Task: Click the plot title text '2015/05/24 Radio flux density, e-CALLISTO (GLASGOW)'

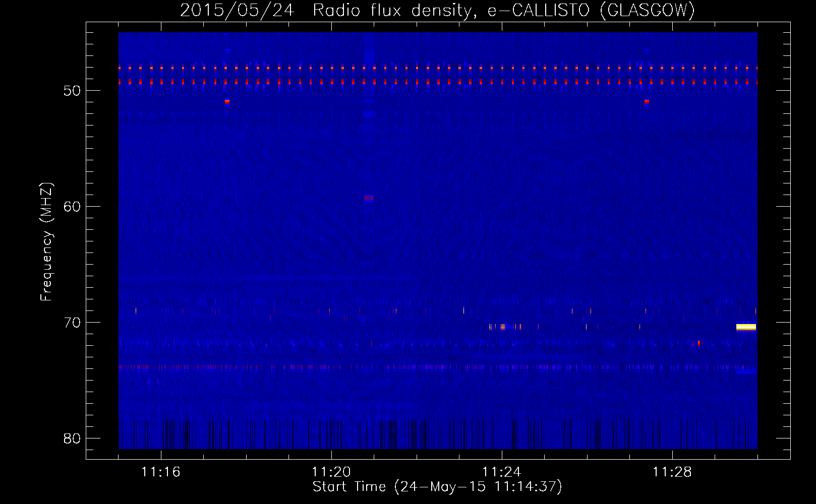Action: pyautogui.click(x=437, y=10)
